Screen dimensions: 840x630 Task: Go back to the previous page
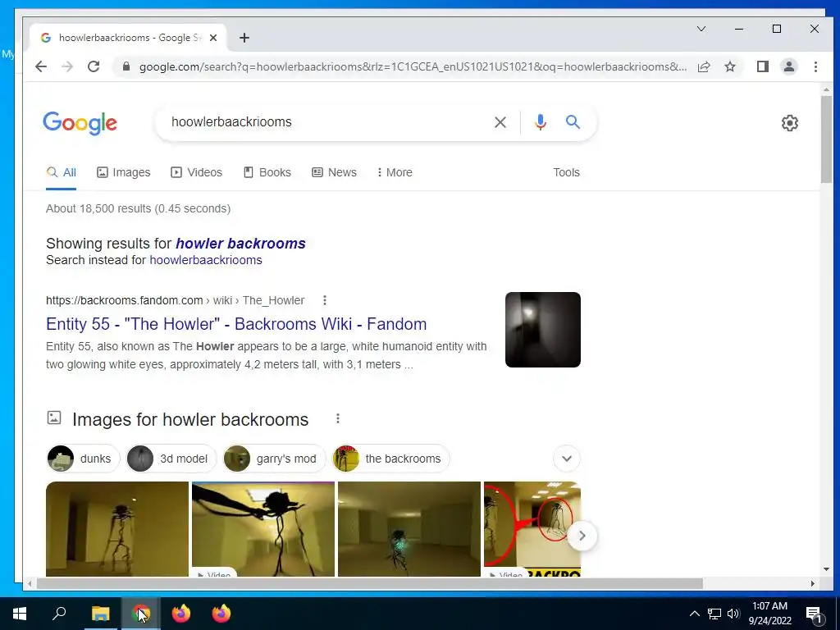click(41, 66)
